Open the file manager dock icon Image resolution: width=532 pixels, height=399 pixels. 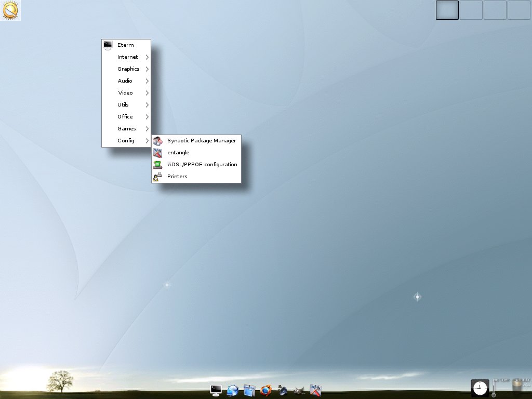point(249,391)
